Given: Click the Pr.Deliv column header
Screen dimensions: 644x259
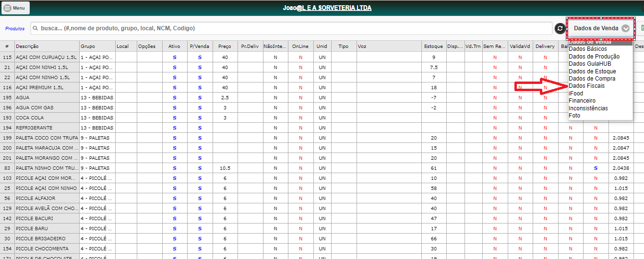Looking at the screenshot, I should click(x=250, y=47).
